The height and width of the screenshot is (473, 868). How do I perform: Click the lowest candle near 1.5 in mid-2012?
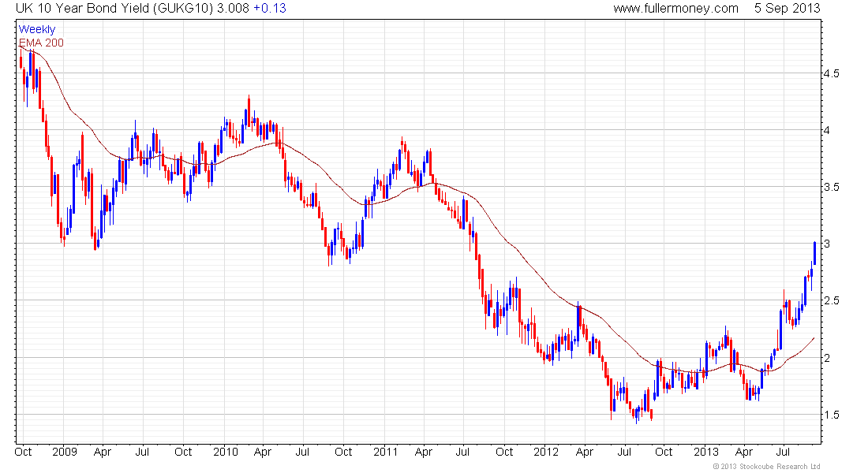[637, 414]
